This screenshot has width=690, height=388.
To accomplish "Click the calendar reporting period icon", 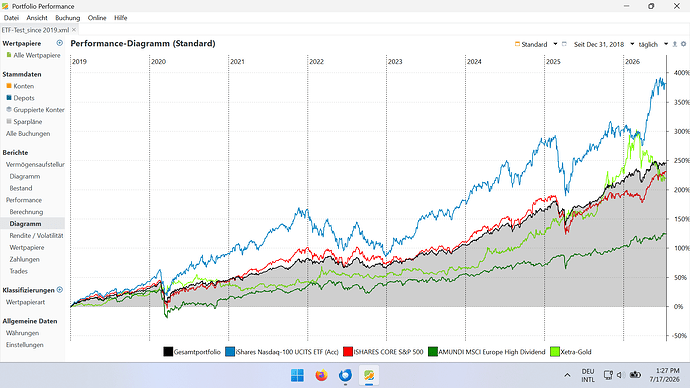I will 564,44.
